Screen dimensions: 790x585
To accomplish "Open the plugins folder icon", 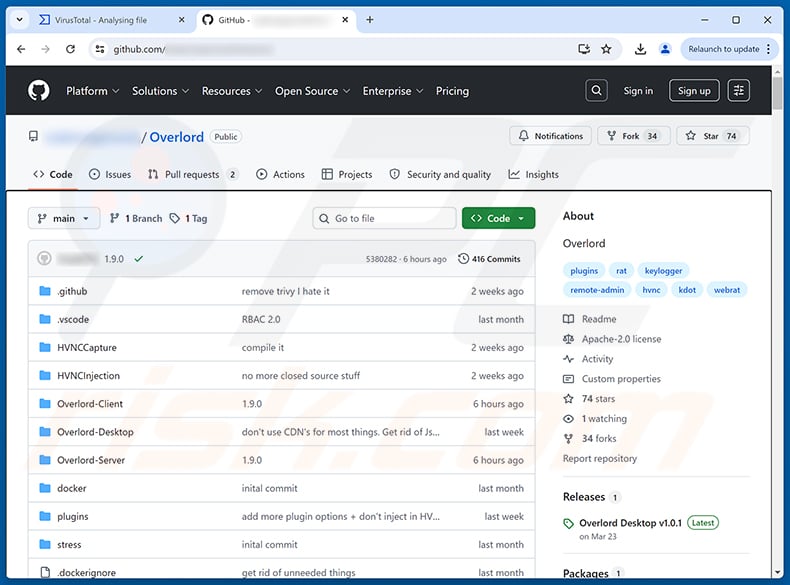I will [45, 516].
